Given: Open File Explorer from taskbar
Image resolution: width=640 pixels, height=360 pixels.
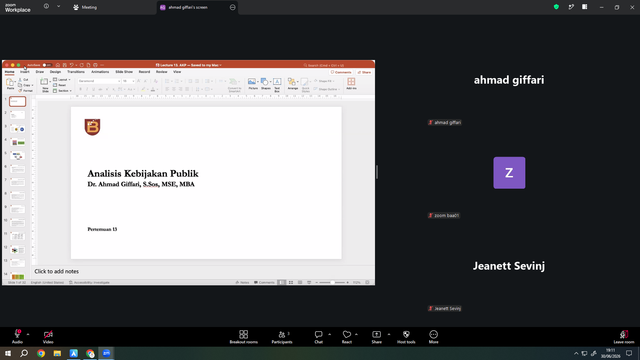Looking at the screenshot, I should (57, 353).
